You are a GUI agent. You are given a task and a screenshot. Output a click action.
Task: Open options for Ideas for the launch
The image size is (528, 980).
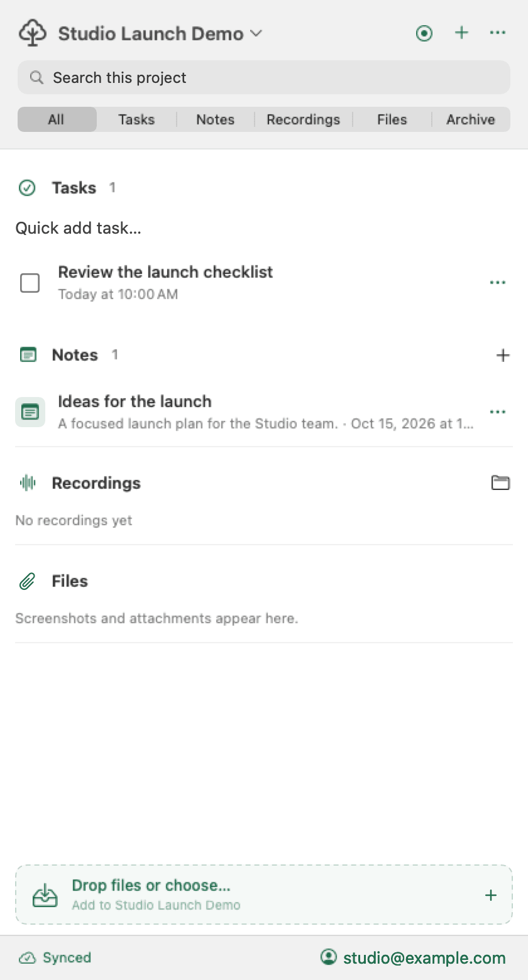497,412
